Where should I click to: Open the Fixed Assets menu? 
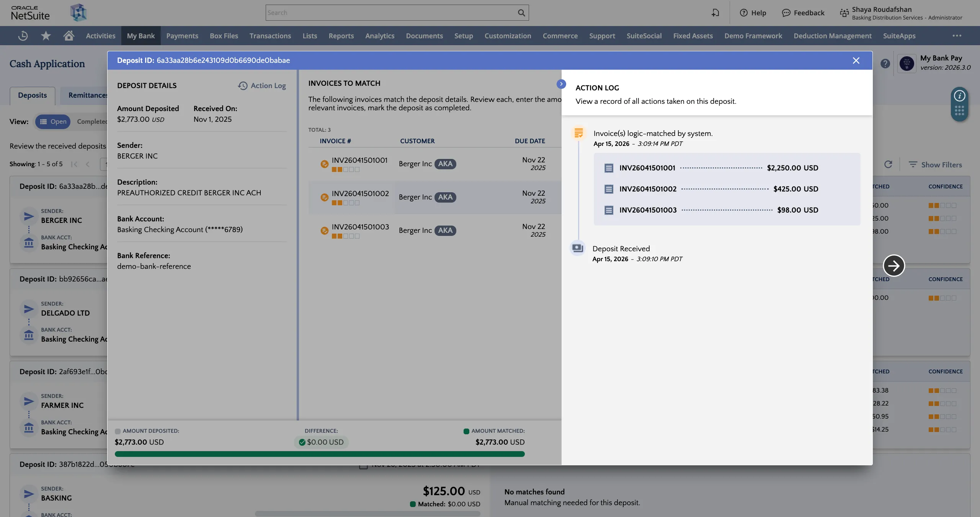(x=693, y=36)
